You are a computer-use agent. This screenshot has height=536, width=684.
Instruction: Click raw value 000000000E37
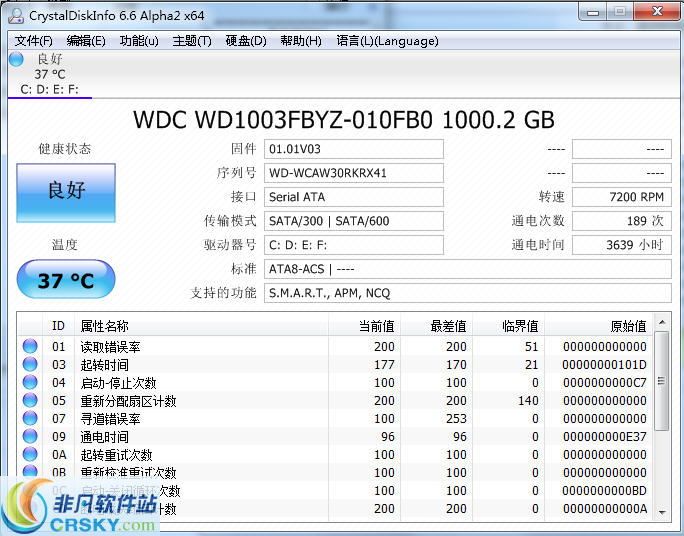click(x=605, y=437)
